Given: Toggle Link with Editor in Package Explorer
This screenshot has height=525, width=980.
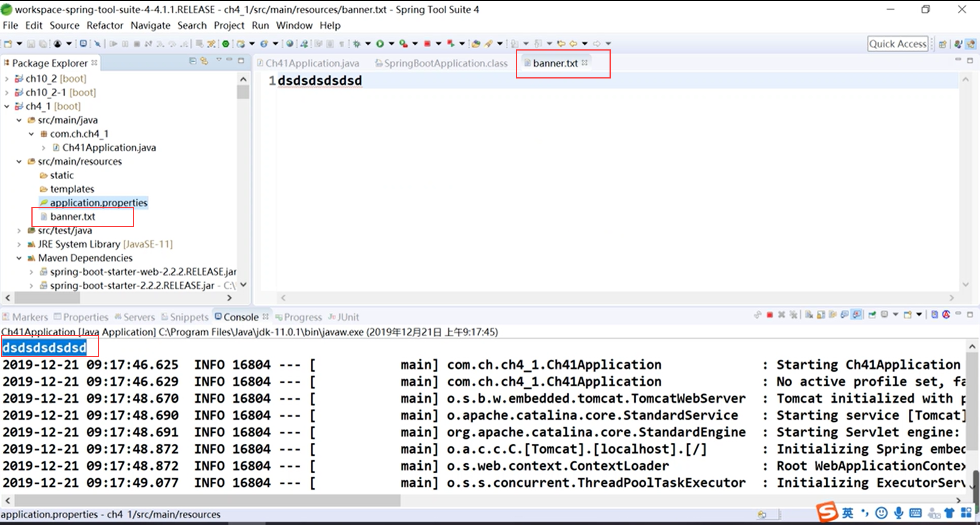Looking at the screenshot, I should (204, 61).
